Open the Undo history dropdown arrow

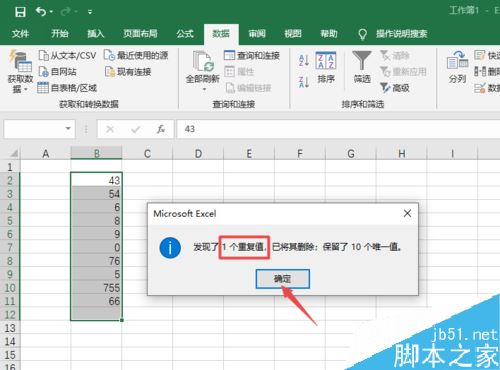51,12
